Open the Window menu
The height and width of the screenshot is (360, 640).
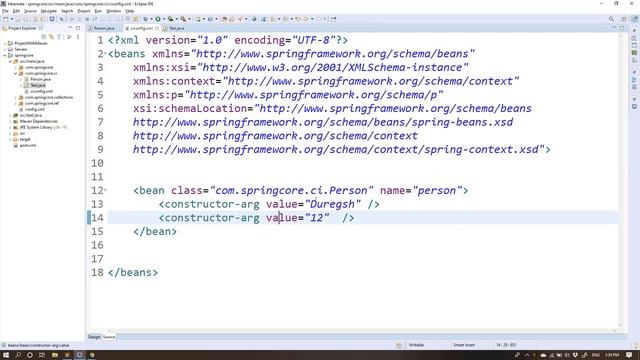(113, 11)
